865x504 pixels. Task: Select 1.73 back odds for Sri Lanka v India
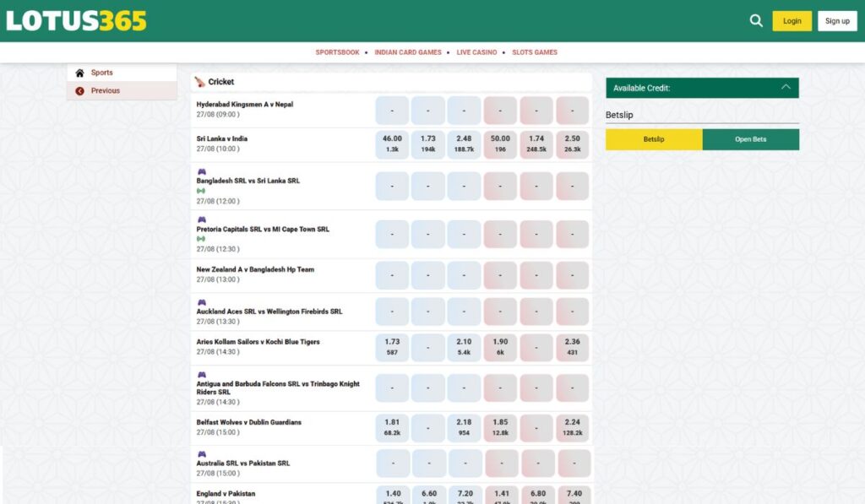pyautogui.click(x=428, y=144)
